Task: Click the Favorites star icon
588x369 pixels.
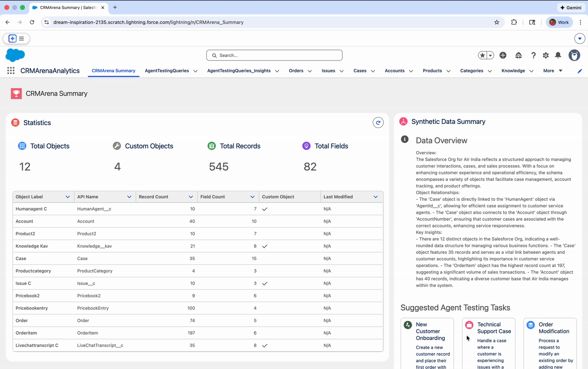Action: (x=482, y=55)
